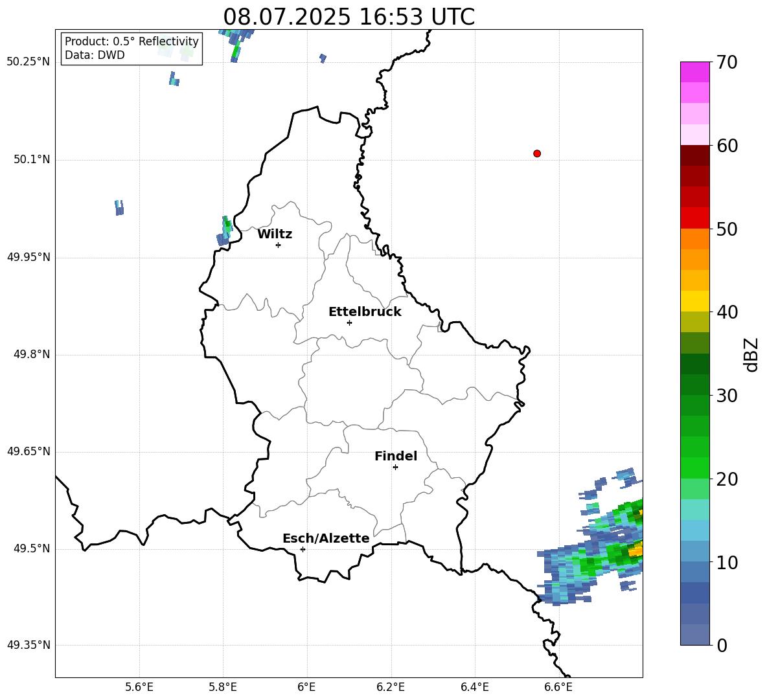Image resolution: width=767 pixels, height=700 pixels.
Task: Click the colorbar tick label 0
Action: coord(722,645)
